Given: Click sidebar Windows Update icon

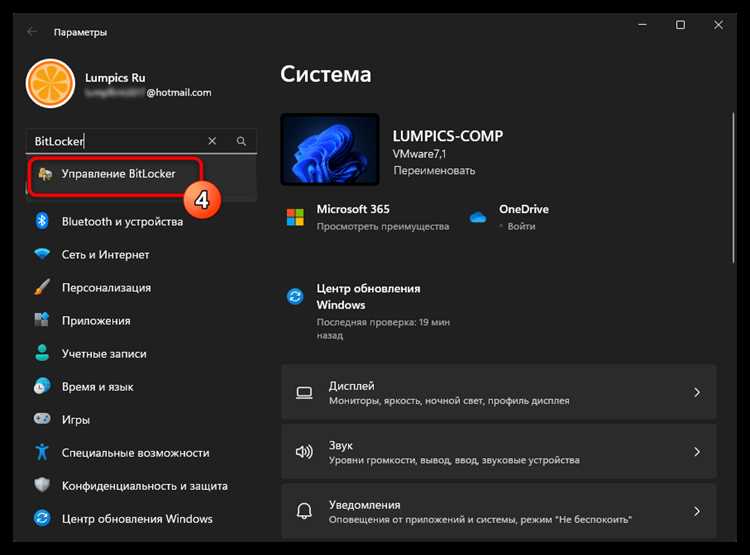Looking at the screenshot, I should point(42,518).
